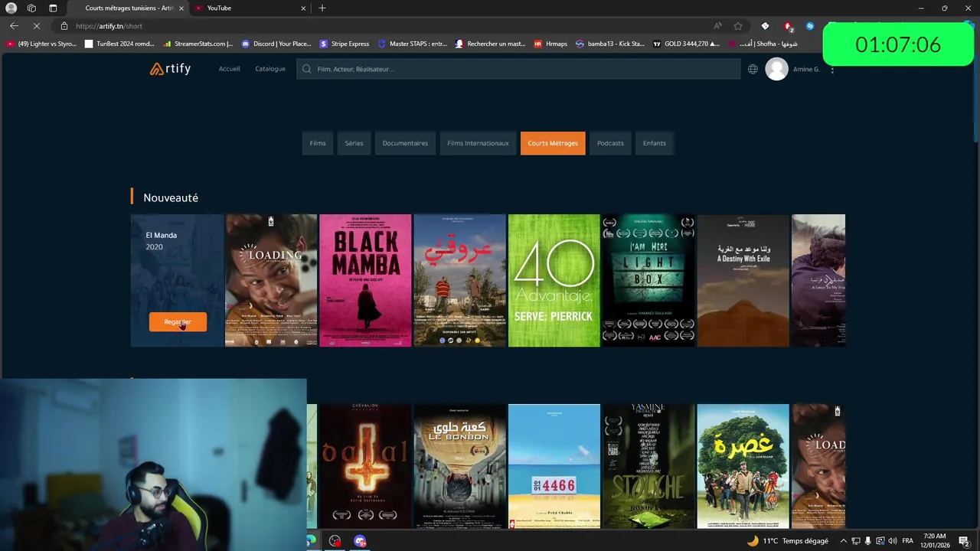Image resolution: width=980 pixels, height=551 pixels.
Task: Open Discord Your Place bookmark
Action: [x=276, y=44]
